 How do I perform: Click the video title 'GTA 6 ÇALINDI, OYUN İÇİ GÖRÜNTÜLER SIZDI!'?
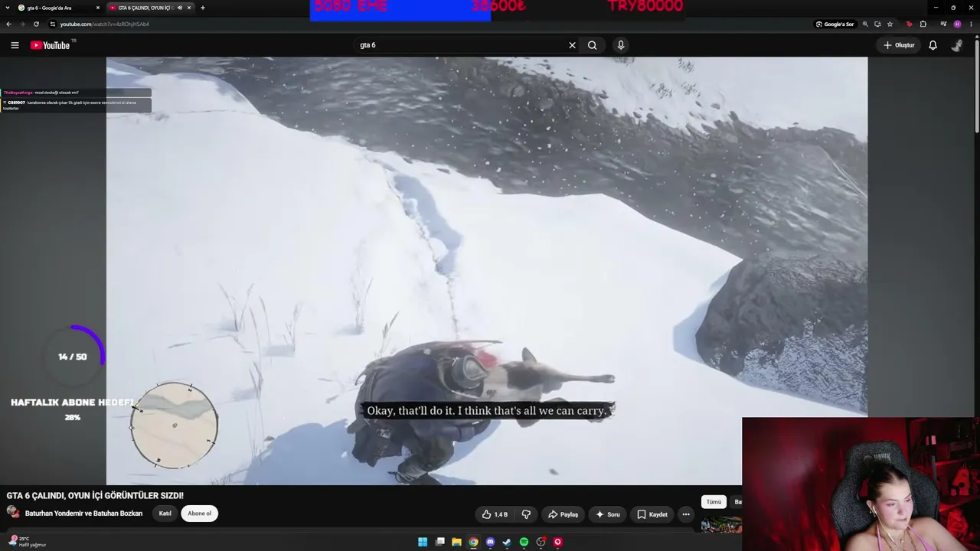click(95, 496)
